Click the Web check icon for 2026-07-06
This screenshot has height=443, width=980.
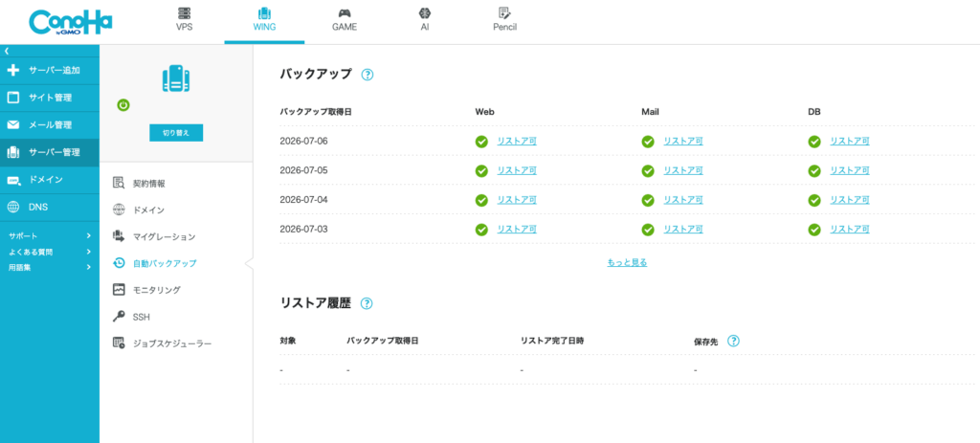[x=481, y=142]
